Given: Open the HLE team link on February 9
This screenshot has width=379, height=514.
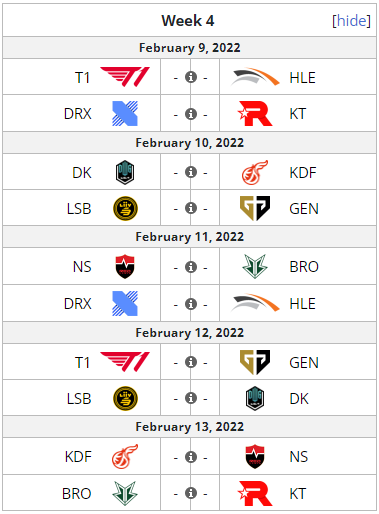Looking at the screenshot, I should click(x=302, y=78).
